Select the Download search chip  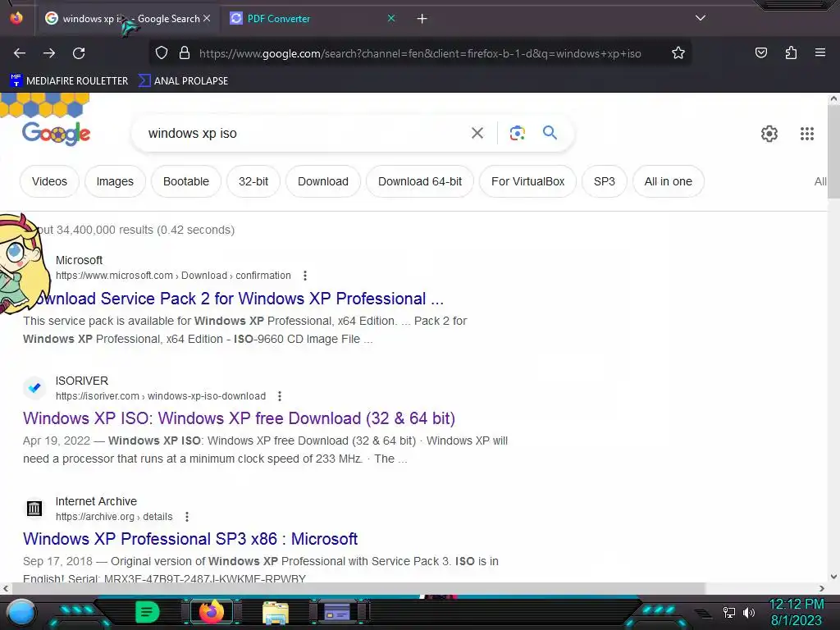(x=323, y=181)
